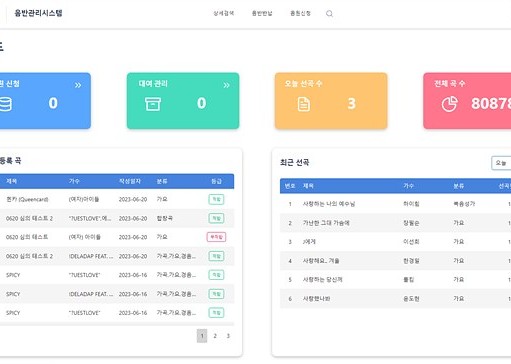Open double-chevron arrow on the blue 신청 card
The image size is (511, 364).
click(x=78, y=85)
